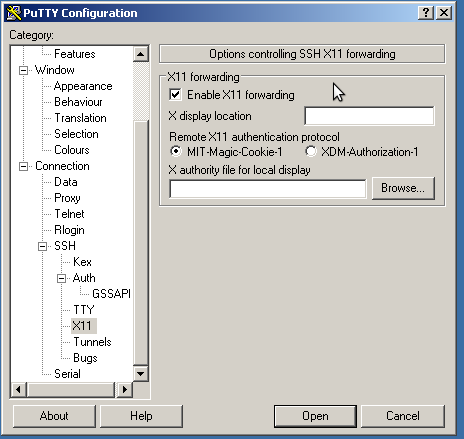This screenshot has height=439, width=464.
Task: Open Proxy settings
Action: 67,198
